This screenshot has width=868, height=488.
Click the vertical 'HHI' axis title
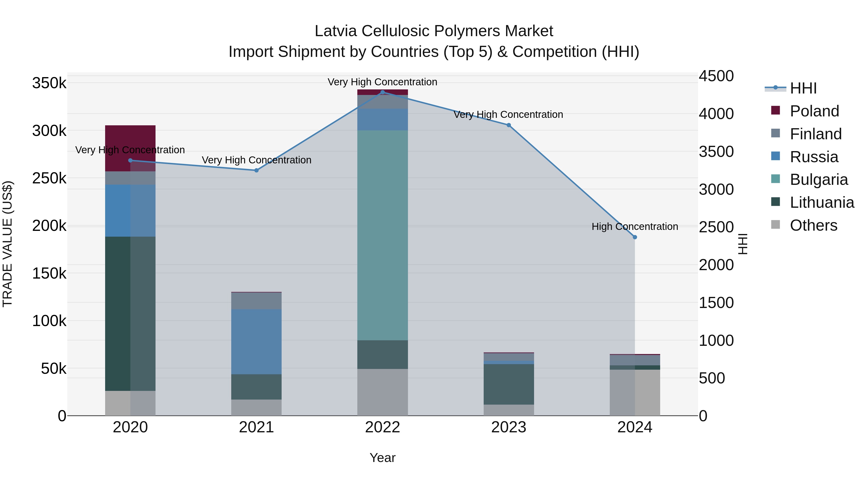click(x=743, y=244)
